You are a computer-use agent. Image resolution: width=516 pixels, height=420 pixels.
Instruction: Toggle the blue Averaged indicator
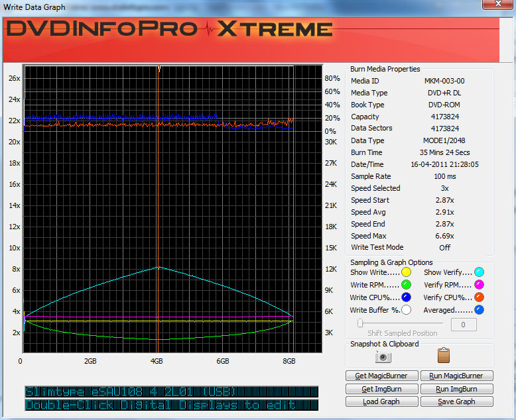(x=479, y=310)
